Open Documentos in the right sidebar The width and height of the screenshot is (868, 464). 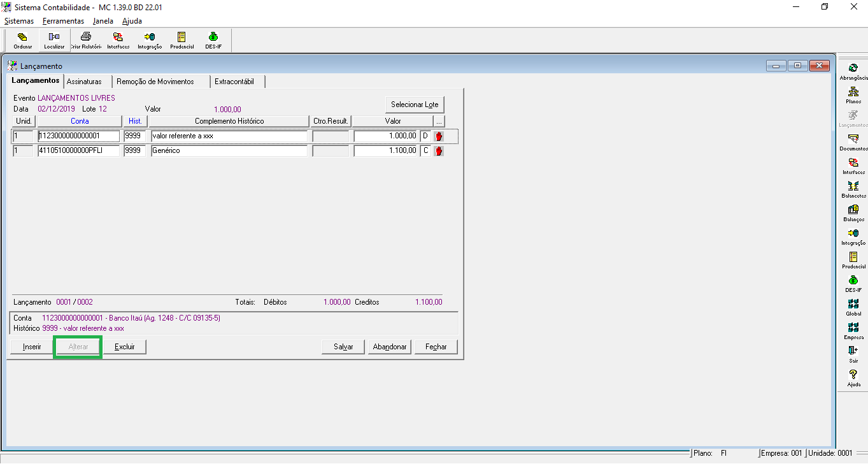pyautogui.click(x=853, y=142)
